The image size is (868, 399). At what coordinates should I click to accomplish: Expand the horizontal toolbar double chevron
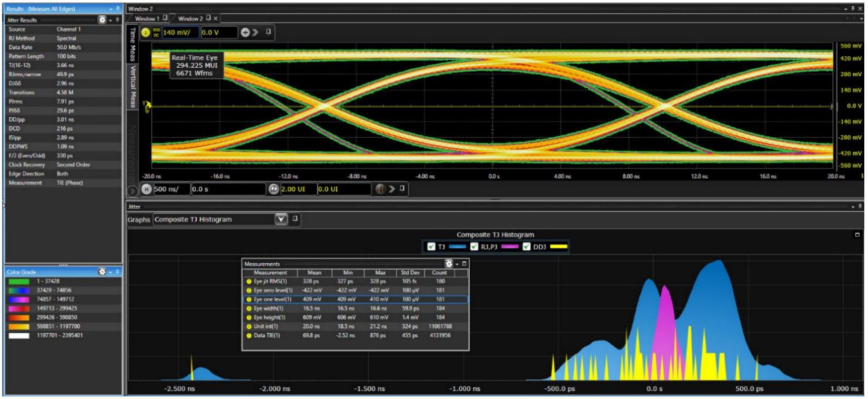click(x=391, y=189)
